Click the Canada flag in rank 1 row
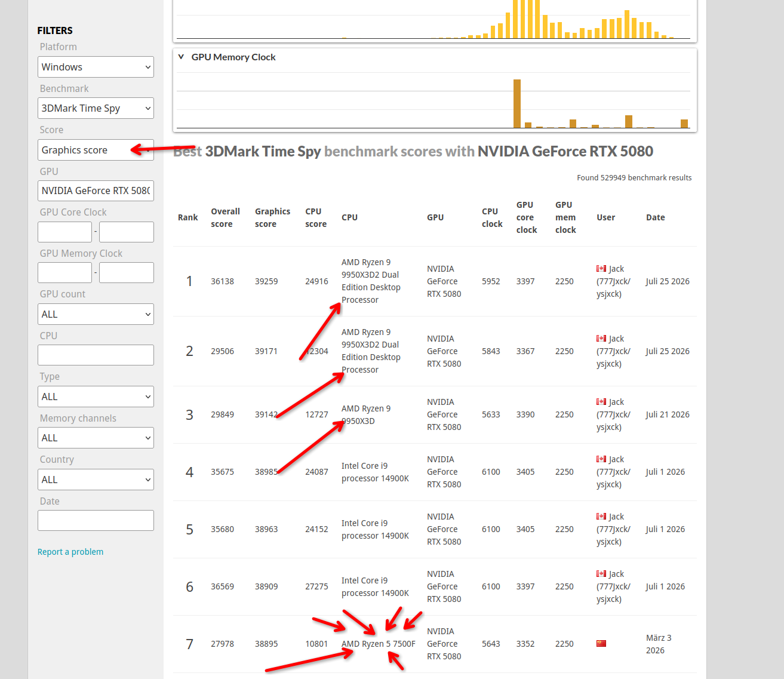Viewport: 784px width, 679px height. (601, 269)
